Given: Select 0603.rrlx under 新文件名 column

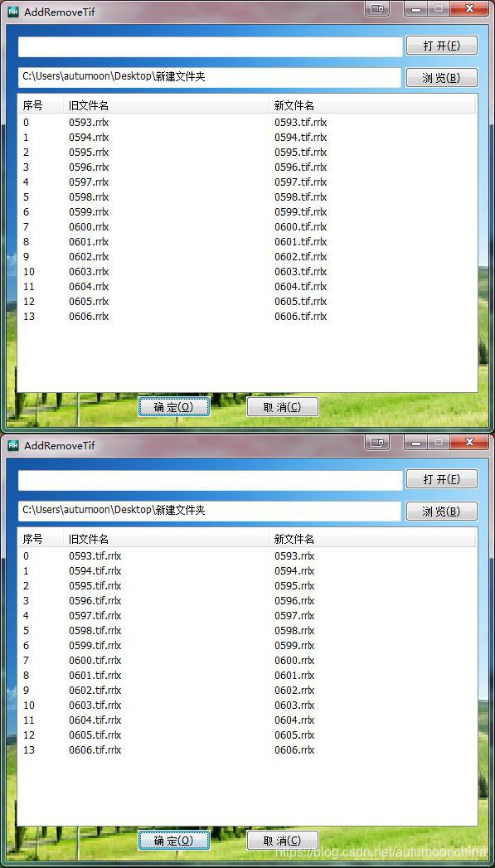Looking at the screenshot, I should [294, 706].
